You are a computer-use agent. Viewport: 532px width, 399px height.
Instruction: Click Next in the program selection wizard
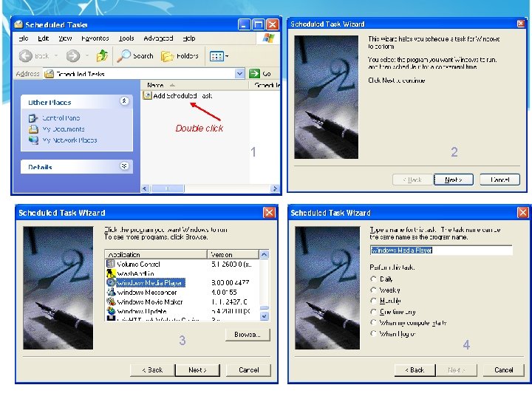[x=197, y=370]
